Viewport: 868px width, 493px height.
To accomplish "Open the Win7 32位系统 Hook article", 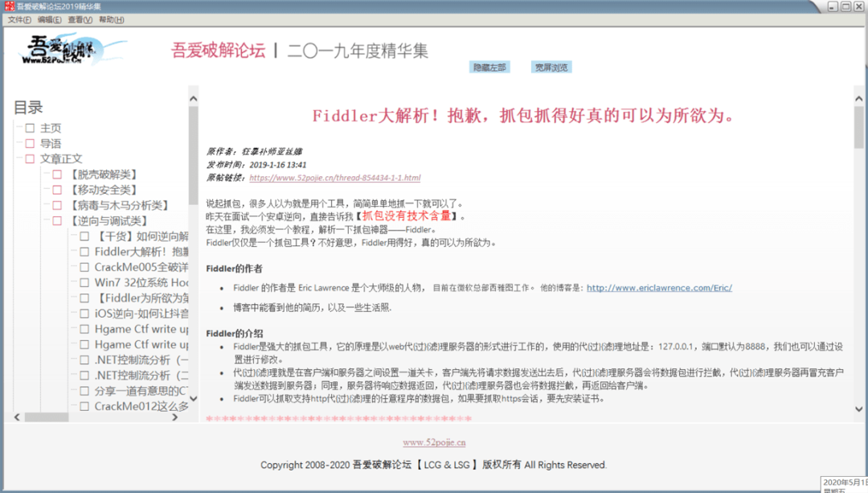I will (x=141, y=282).
